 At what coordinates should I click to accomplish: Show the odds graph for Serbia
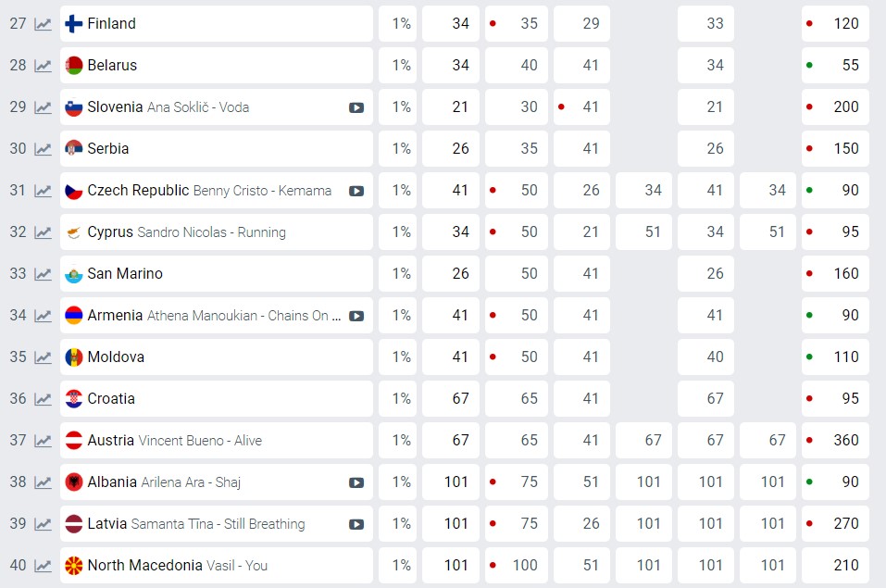43,149
